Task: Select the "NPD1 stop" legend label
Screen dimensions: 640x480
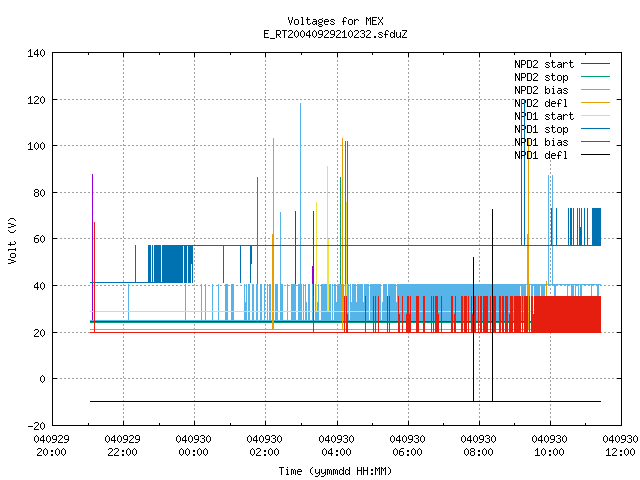Action: (541, 129)
